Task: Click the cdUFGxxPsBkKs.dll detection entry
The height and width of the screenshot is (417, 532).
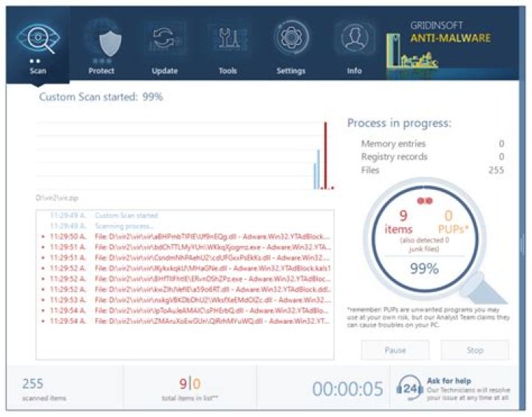Action: coord(186,258)
